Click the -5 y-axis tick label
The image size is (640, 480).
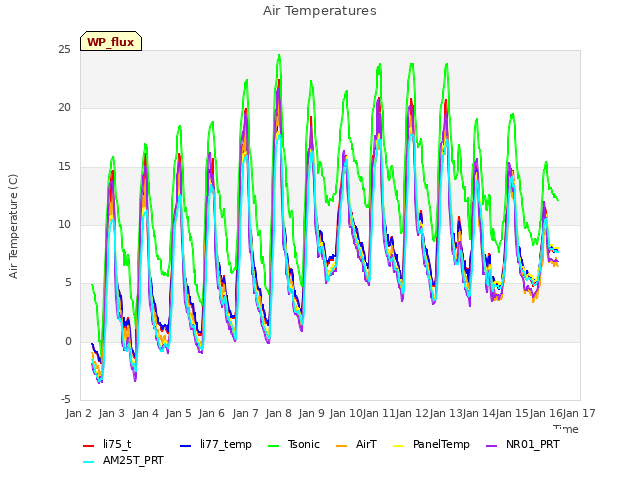[66, 400]
